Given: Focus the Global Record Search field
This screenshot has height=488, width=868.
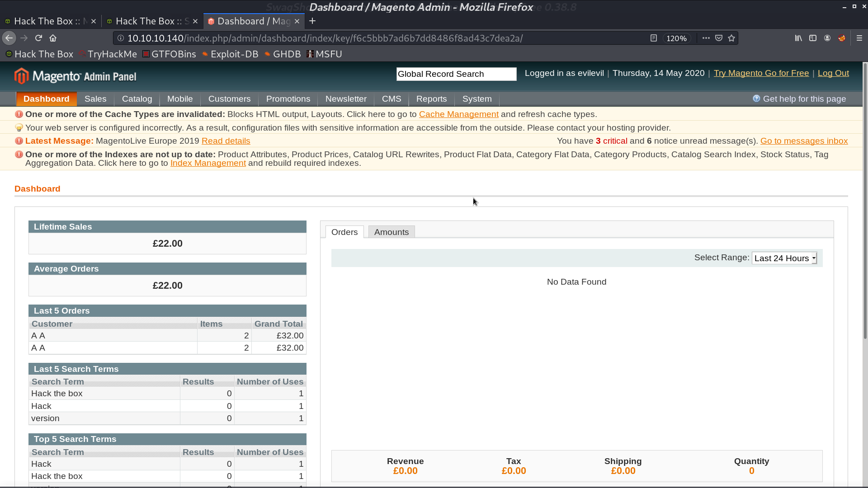Looking at the screenshot, I should [x=456, y=74].
